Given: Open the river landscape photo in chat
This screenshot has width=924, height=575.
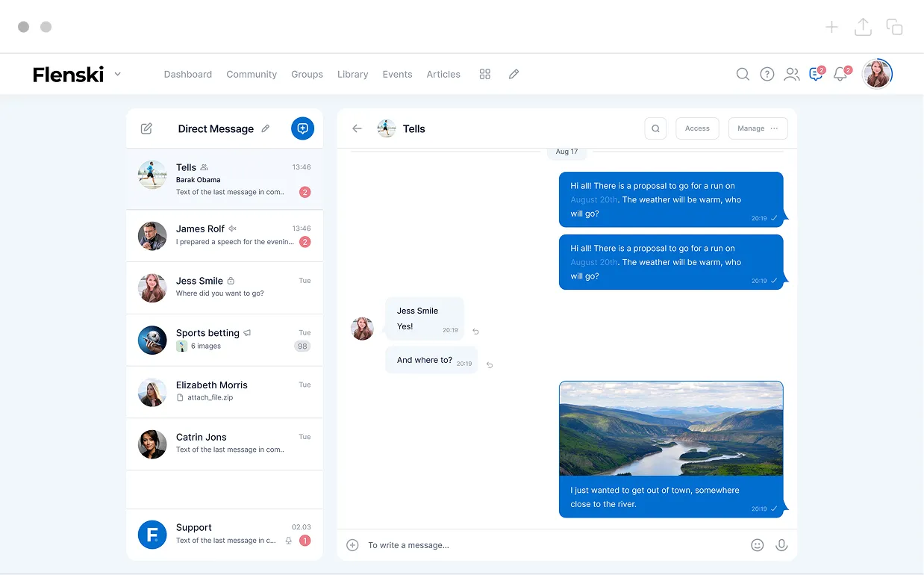Looking at the screenshot, I should [x=671, y=429].
